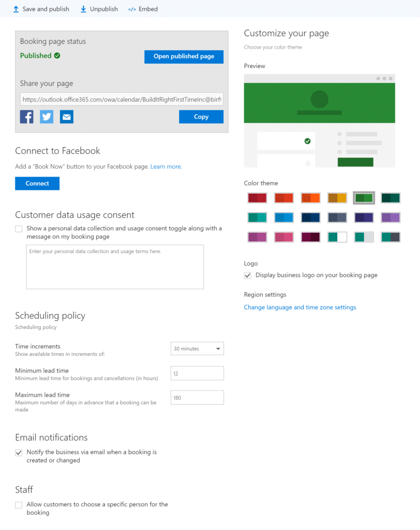
Task: Choose the bright blue color theme swatch
Action: pyautogui.click(x=284, y=217)
